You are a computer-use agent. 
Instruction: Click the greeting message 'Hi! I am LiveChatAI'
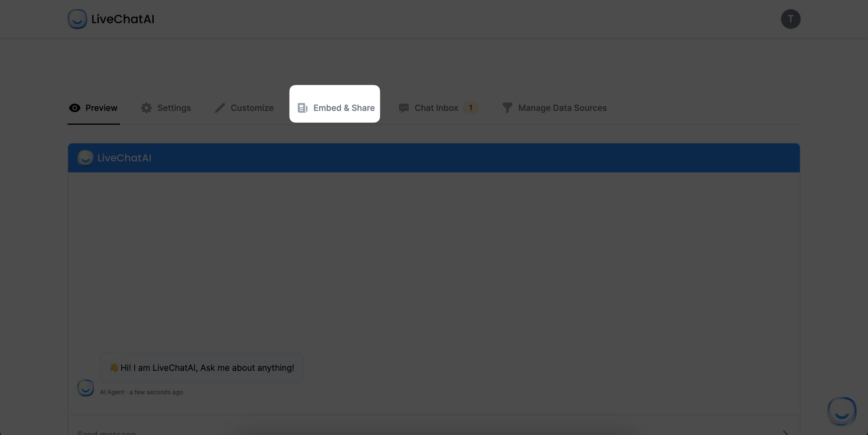point(202,368)
